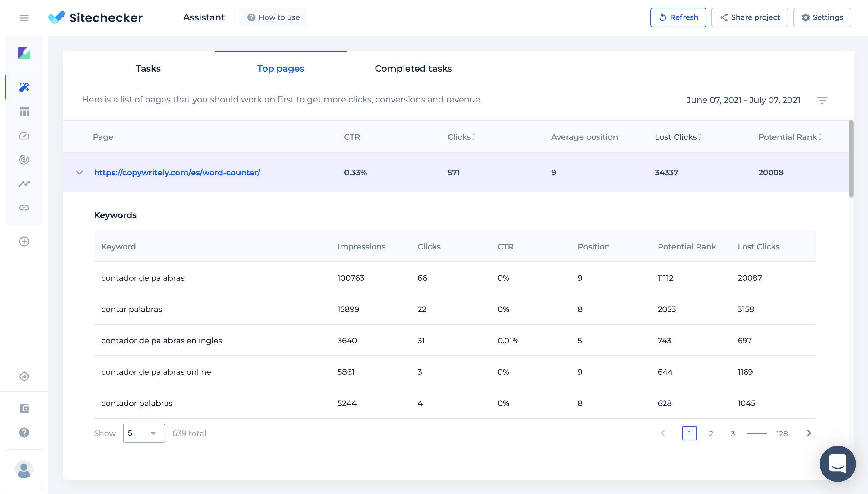
Task: Click the link analysis sidebar icon
Action: pyautogui.click(x=24, y=207)
